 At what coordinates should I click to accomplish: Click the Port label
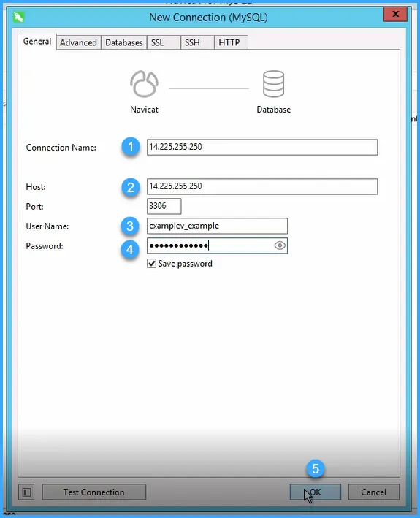click(34, 207)
